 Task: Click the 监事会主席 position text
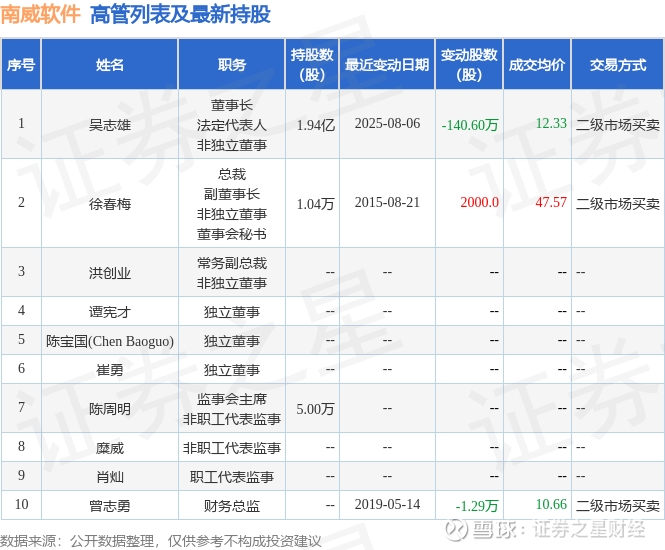(x=232, y=399)
